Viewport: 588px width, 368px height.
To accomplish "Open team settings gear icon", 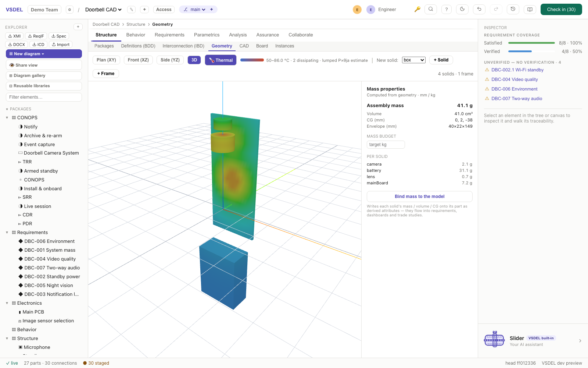I will 69,10.
